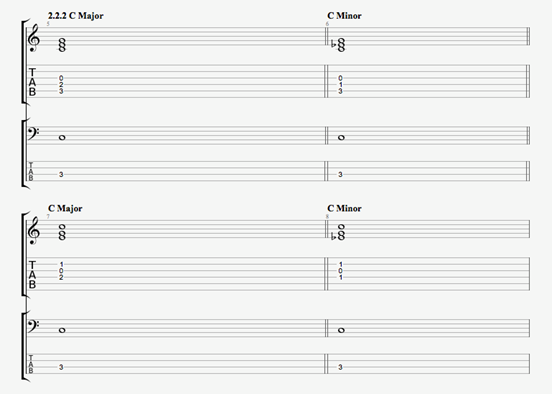The height and width of the screenshot is (394, 552).
Task: Click the large guitar TAB clef in top system
Action: (x=32, y=82)
